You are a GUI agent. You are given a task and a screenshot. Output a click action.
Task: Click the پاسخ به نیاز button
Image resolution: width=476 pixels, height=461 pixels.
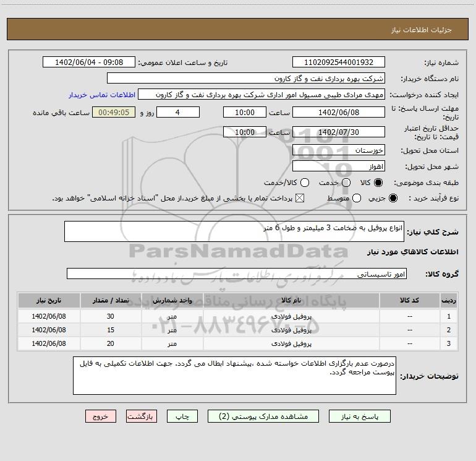tap(359, 416)
